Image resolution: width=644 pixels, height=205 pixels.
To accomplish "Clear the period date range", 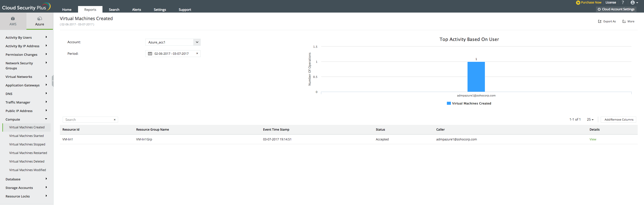I will 197,54.
